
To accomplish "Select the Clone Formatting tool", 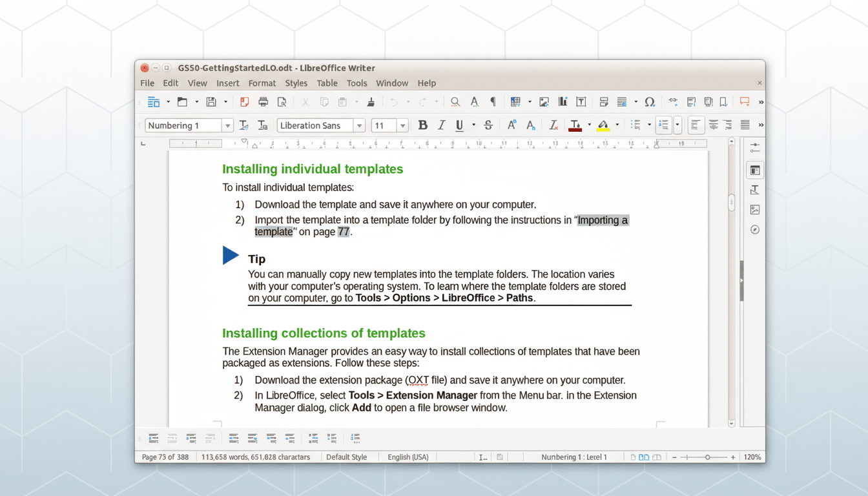I will point(370,101).
